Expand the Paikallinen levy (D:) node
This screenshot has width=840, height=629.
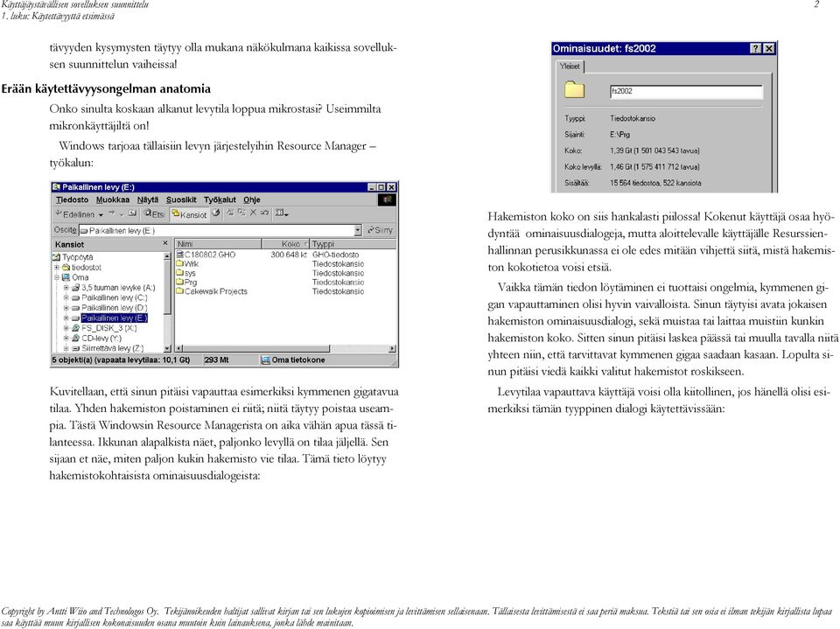(x=66, y=308)
